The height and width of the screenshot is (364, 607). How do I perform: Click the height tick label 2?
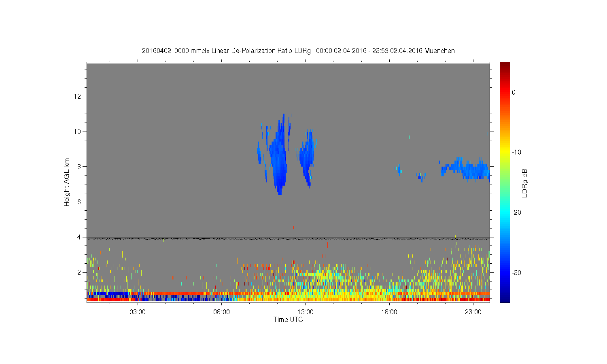click(x=80, y=272)
